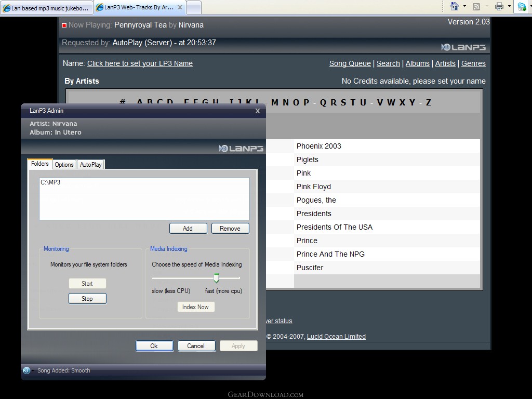Jump to artists starting with Z
This screenshot has height=399, width=532.
(429, 102)
